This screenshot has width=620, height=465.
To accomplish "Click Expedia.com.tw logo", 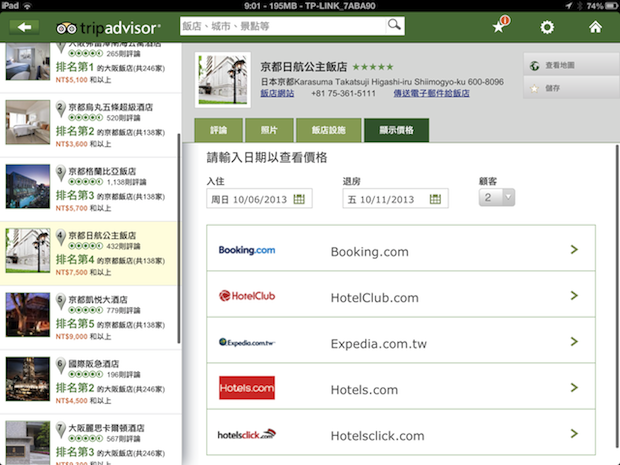I will pyautogui.click(x=247, y=342).
